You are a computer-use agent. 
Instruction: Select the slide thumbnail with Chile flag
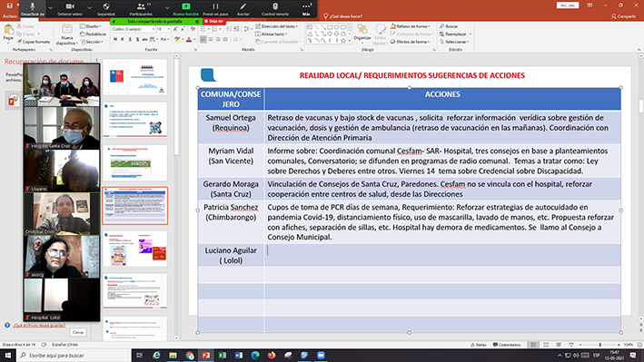[135, 77]
